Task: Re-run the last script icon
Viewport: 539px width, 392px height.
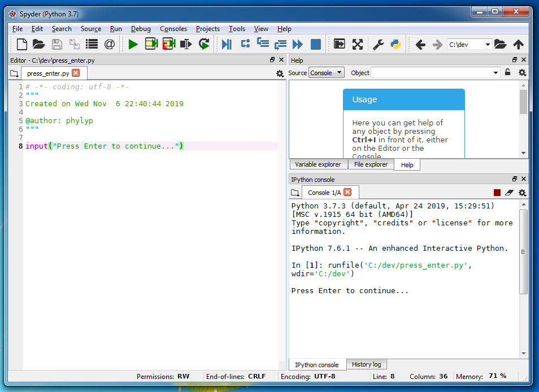Action: [x=204, y=44]
